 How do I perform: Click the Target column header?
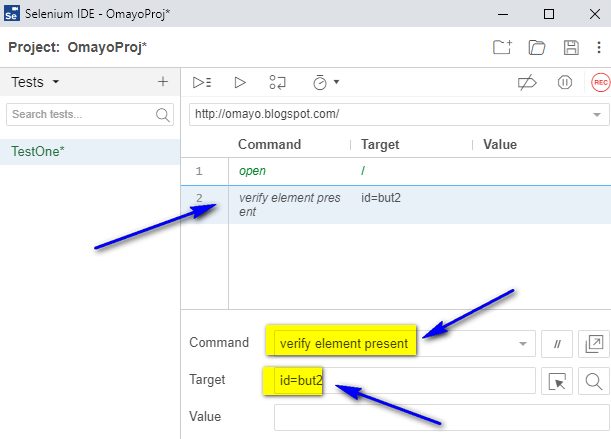tap(380, 145)
